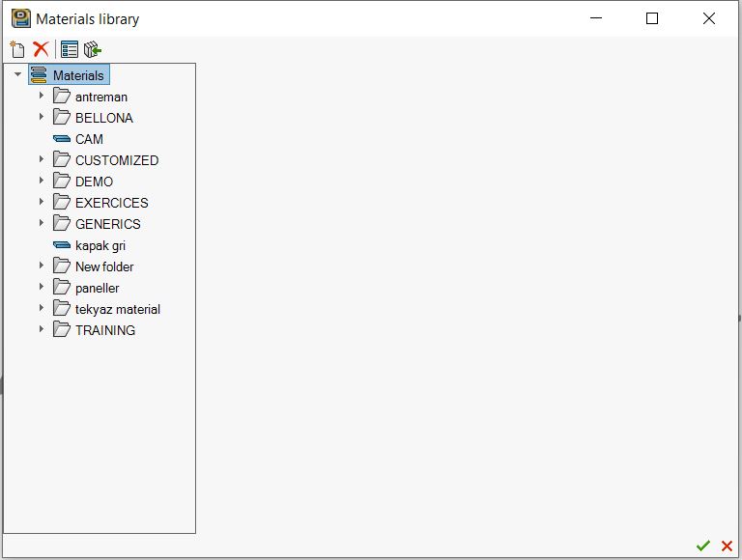Click the red delete icon in toolbar
This screenshot has width=742, height=560.
[x=42, y=49]
